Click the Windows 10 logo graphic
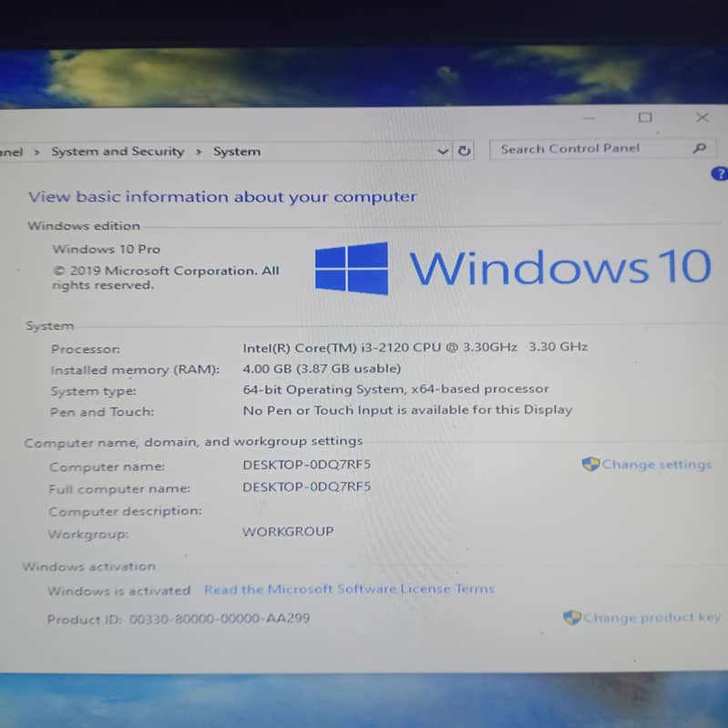Screen dimensions: 728x728 tap(513, 268)
